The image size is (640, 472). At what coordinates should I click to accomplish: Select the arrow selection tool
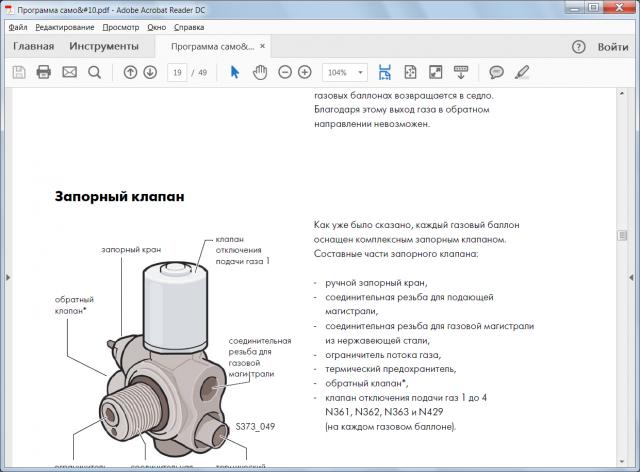pos(235,72)
